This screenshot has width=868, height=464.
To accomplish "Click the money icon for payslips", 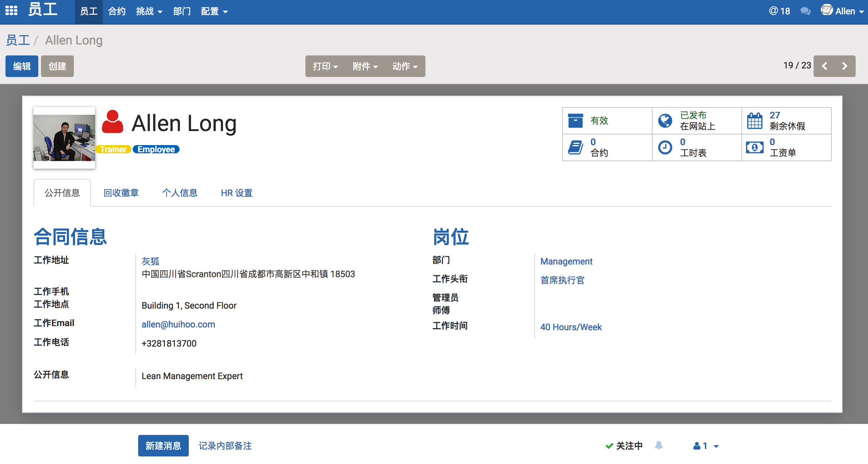I will tap(754, 147).
